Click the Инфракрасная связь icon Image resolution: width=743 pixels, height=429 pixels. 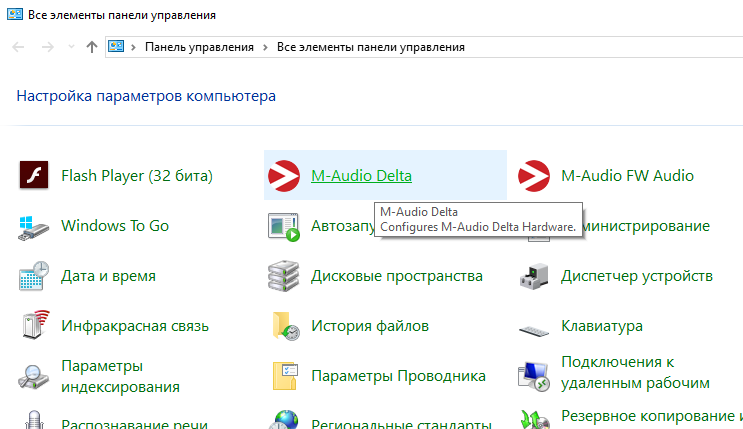(35, 325)
